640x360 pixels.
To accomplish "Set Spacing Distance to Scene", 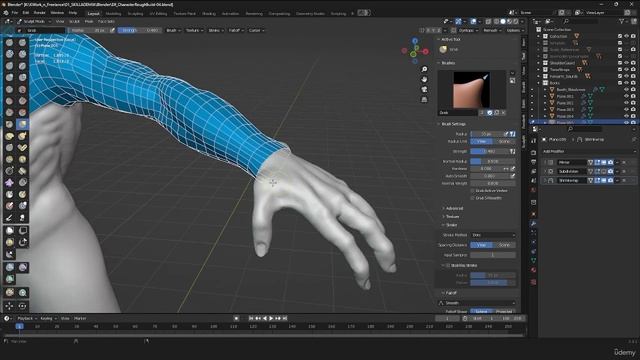I will click(x=504, y=245).
